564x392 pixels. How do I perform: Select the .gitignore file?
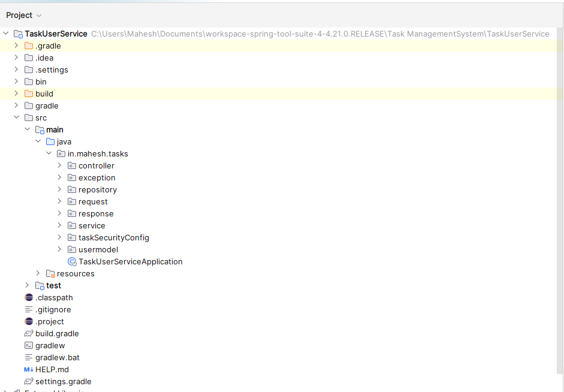(53, 310)
